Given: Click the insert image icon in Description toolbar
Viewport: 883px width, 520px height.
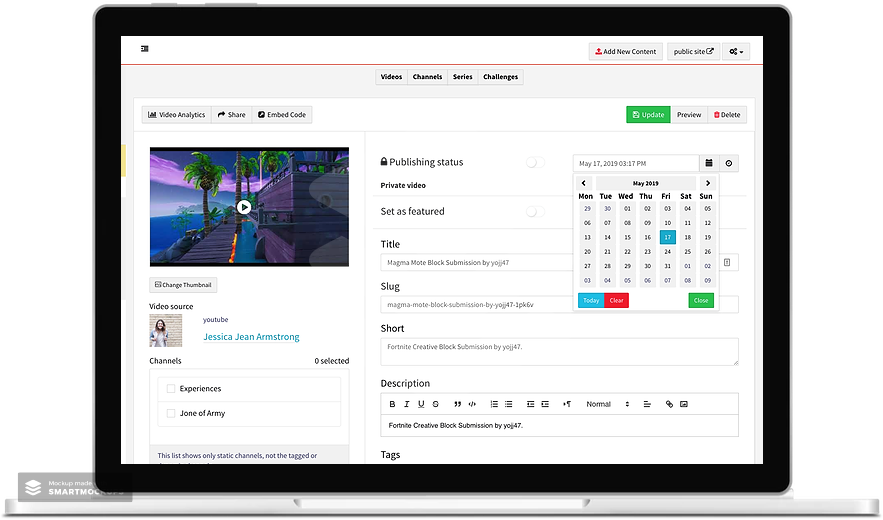Looking at the screenshot, I should (x=684, y=404).
